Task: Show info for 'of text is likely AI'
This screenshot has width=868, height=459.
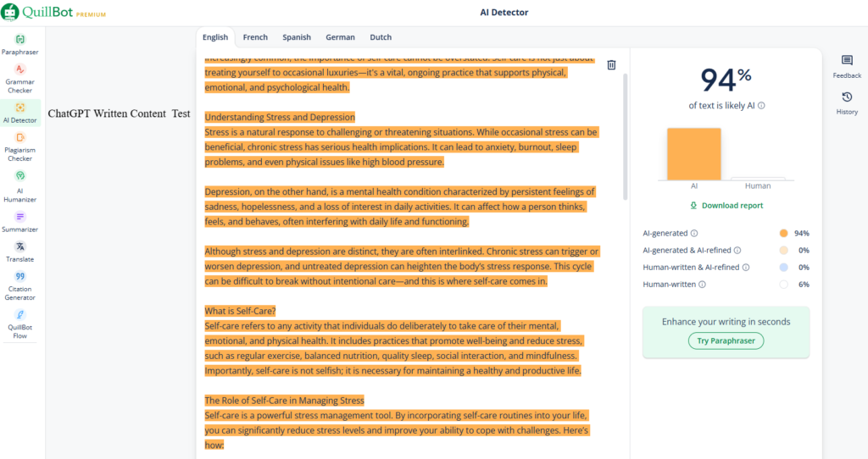Action: tap(762, 106)
